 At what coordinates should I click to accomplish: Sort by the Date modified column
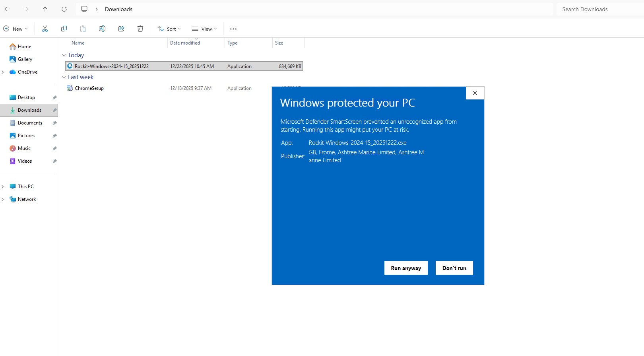[185, 43]
